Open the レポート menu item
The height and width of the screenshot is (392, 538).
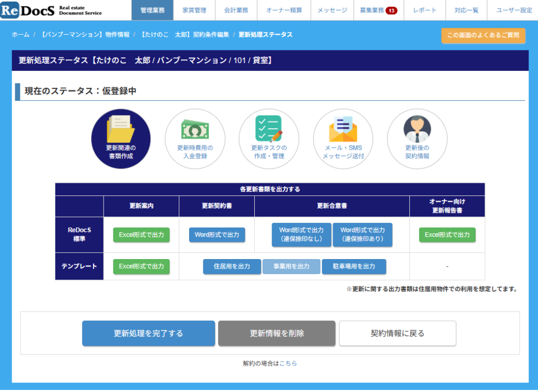point(425,11)
